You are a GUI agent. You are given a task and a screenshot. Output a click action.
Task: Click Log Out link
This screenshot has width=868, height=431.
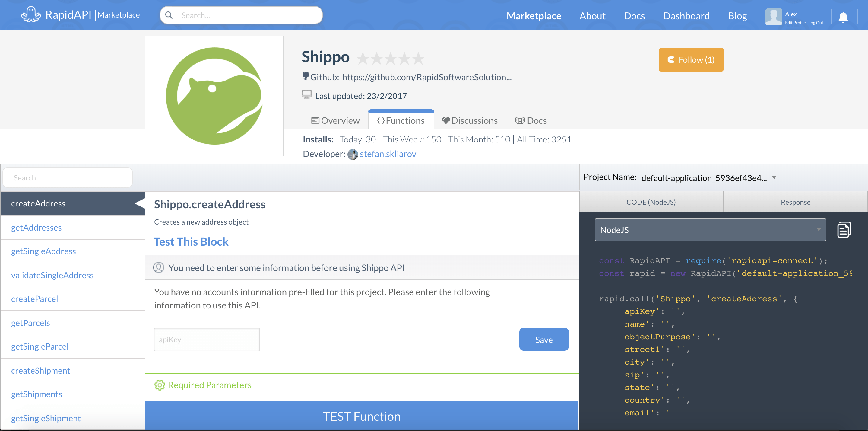[816, 23]
